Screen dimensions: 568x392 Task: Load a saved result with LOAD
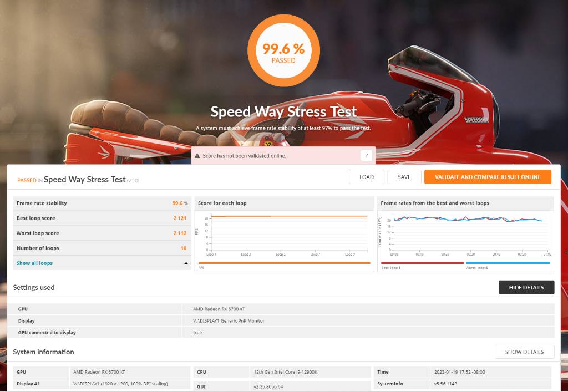click(x=367, y=177)
